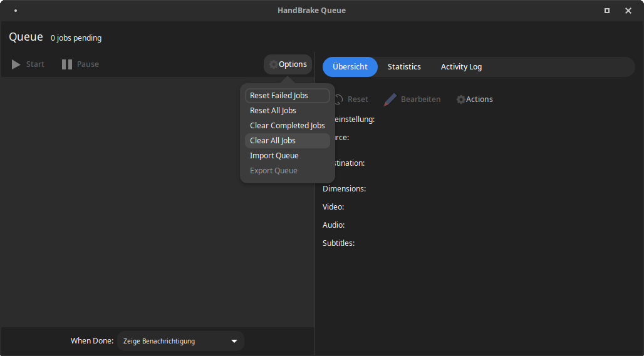Click the Subtitles: label

pyautogui.click(x=338, y=243)
